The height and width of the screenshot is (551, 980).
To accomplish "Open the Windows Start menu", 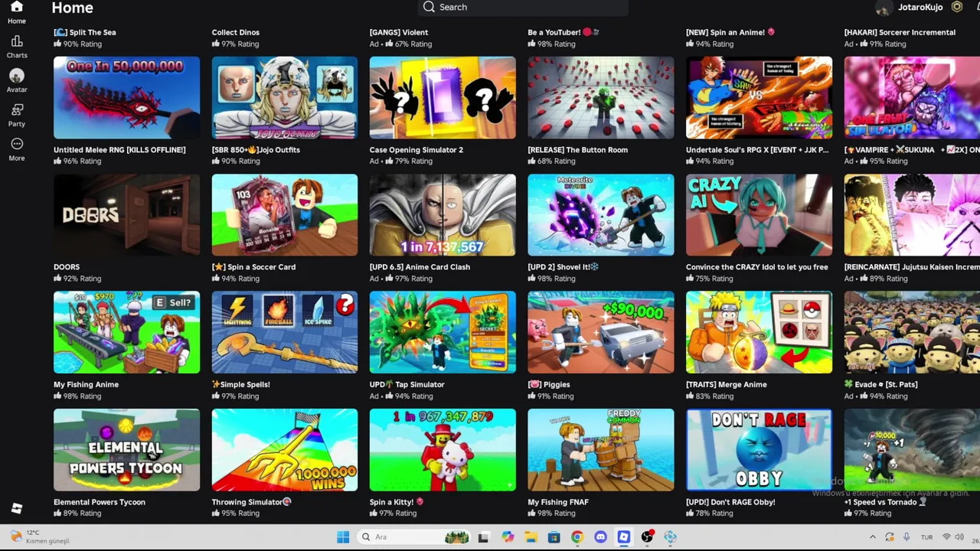I will (343, 537).
